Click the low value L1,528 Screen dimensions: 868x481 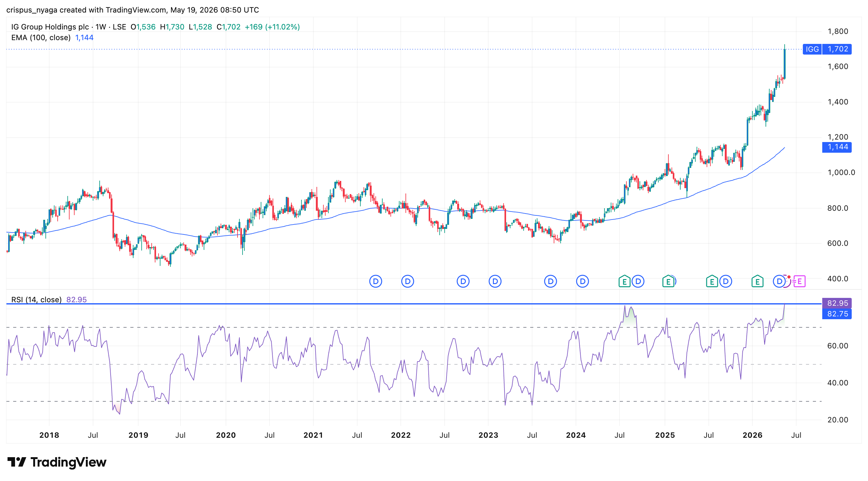tap(200, 27)
